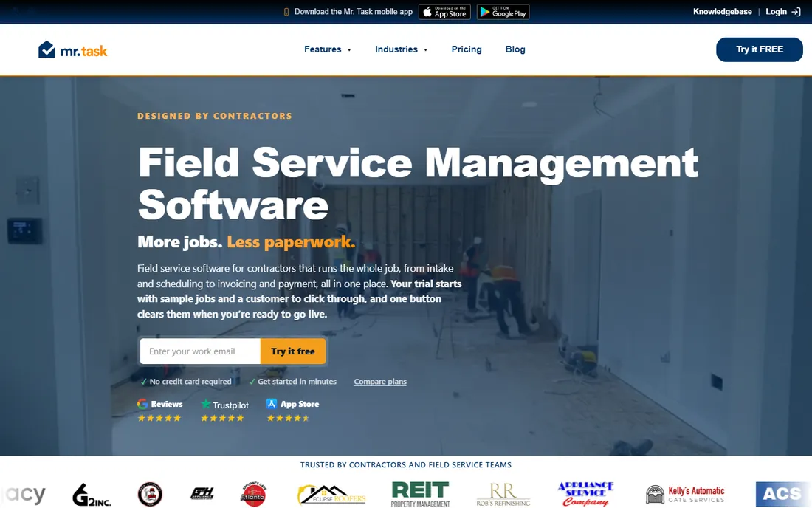This screenshot has width=812, height=508.
Task: Click the Get started in minutes text
Action: (x=297, y=382)
